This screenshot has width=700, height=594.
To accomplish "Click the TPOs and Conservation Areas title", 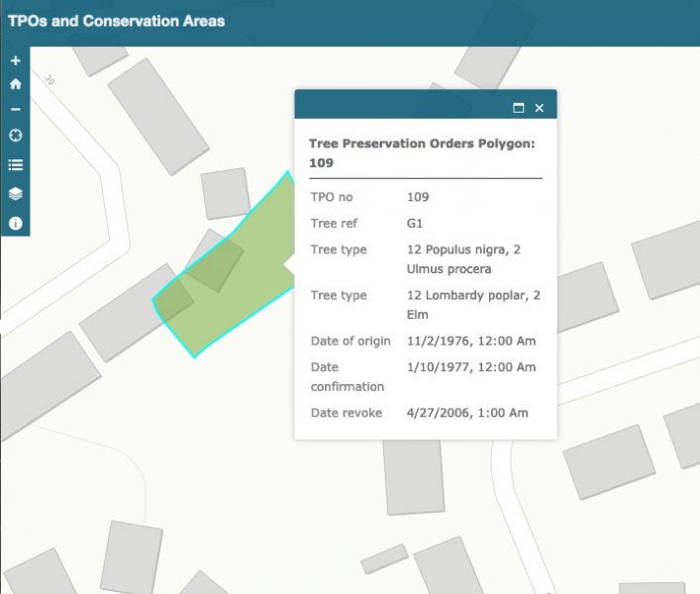I will [116, 21].
